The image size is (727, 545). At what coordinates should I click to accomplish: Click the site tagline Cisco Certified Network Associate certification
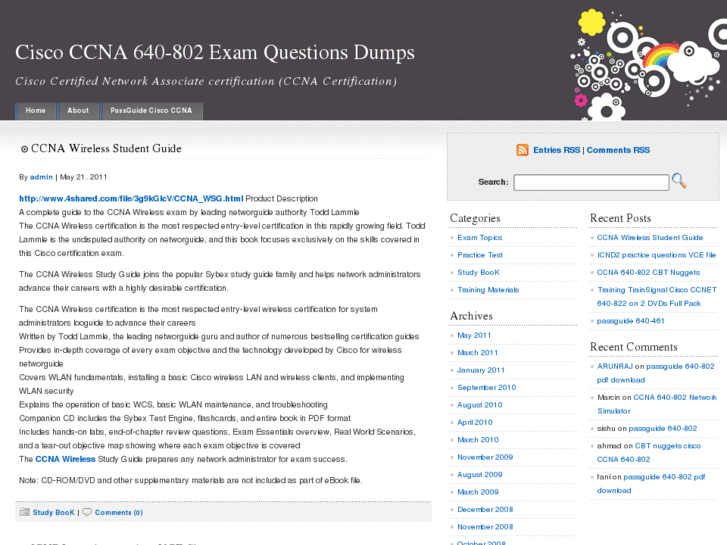206,81
